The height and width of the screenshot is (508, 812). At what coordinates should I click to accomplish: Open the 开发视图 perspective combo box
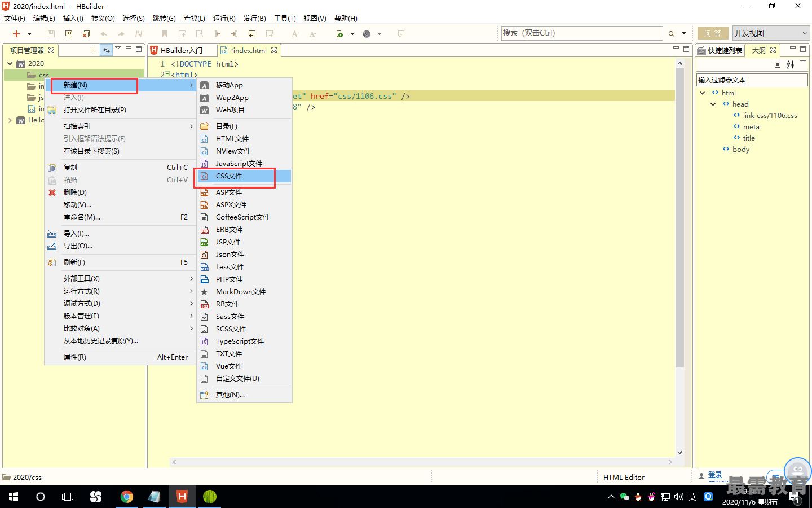tap(771, 33)
